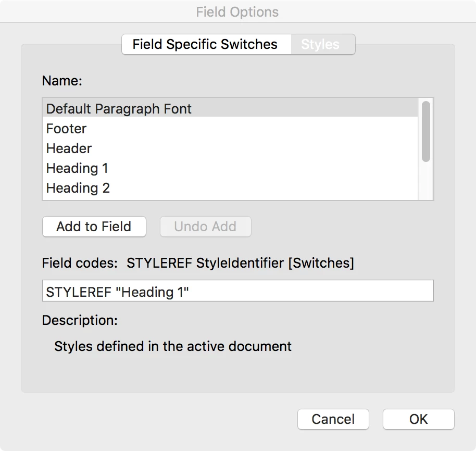Click the styles list scrollbar thumb
Image resolution: width=476 pixels, height=451 pixels.
(426, 131)
